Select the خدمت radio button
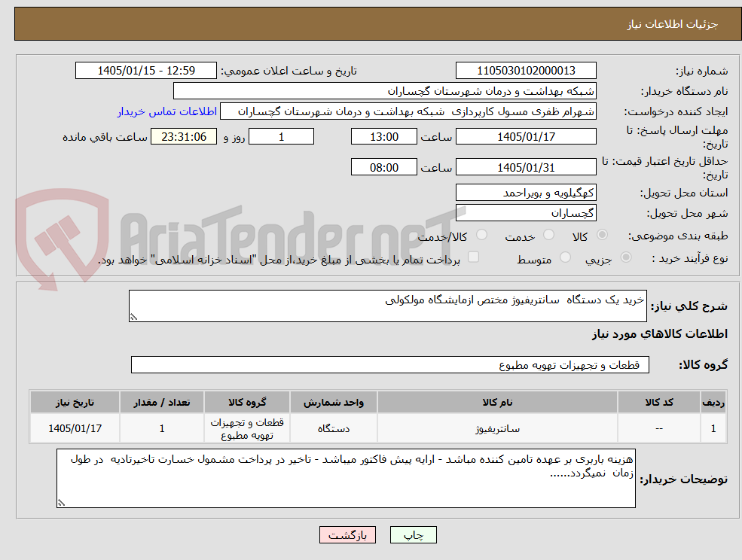This screenshot has width=742, height=560. (x=548, y=235)
